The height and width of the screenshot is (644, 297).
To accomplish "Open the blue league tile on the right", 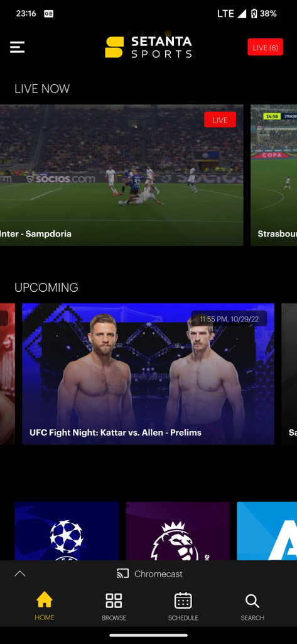I will [x=267, y=531].
